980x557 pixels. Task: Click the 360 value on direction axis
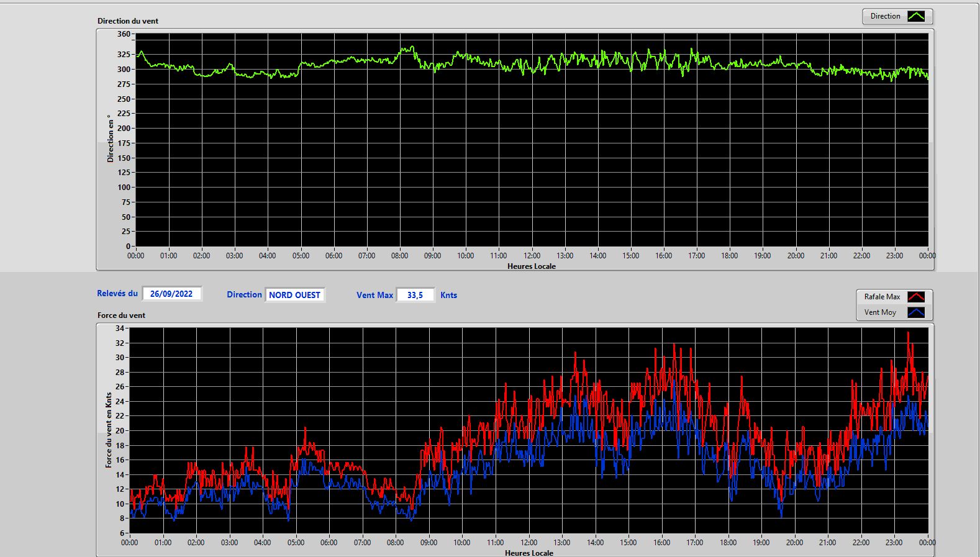click(x=124, y=34)
